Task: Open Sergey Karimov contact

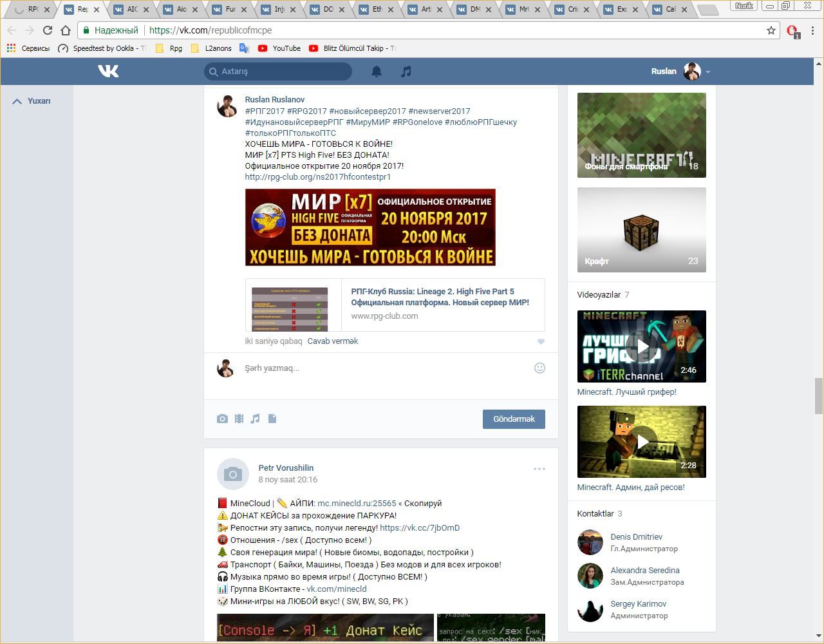Action: pyautogui.click(x=639, y=604)
